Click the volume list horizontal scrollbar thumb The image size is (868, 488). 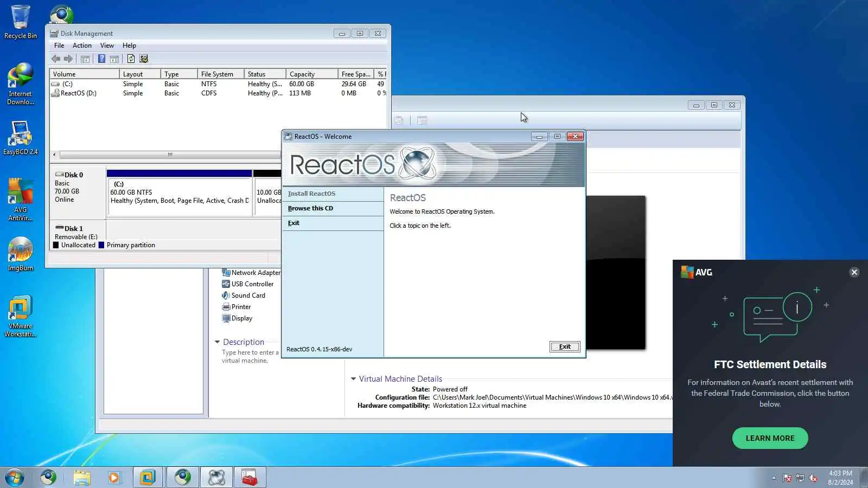click(170, 155)
